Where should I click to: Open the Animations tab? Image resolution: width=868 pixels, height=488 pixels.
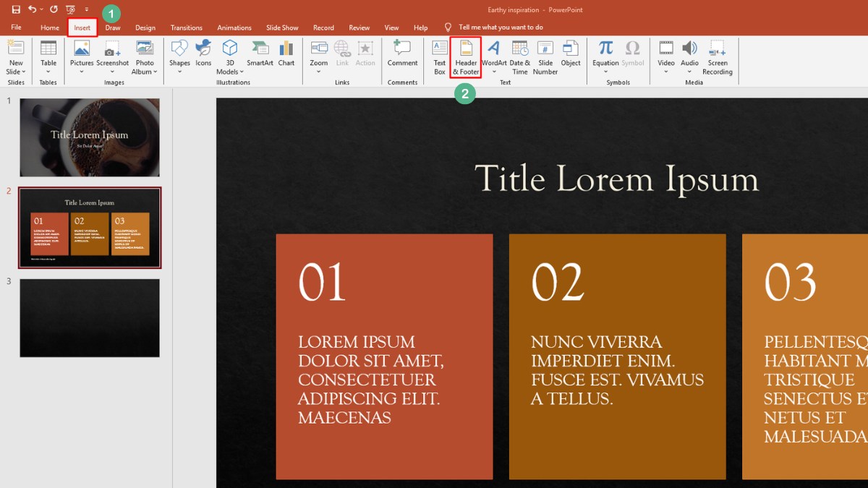pos(234,27)
